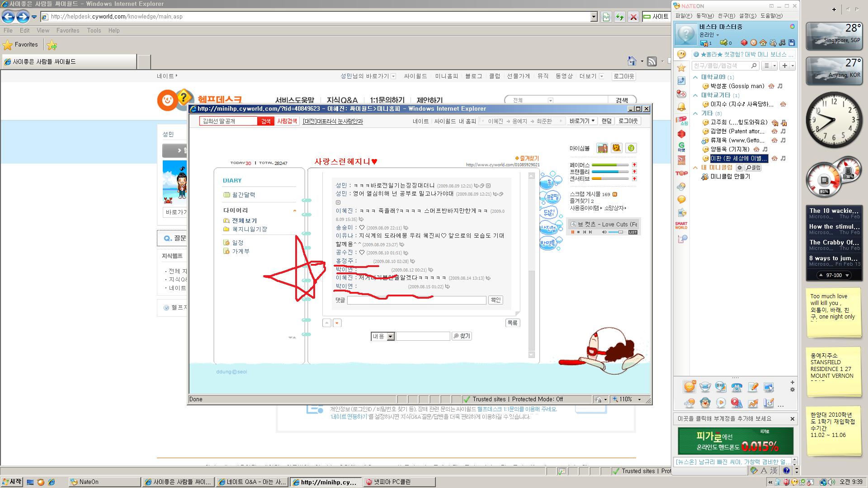The height and width of the screenshot is (488, 868).
Task: Open IE Favorites menu
Action: [x=68, y=30]
